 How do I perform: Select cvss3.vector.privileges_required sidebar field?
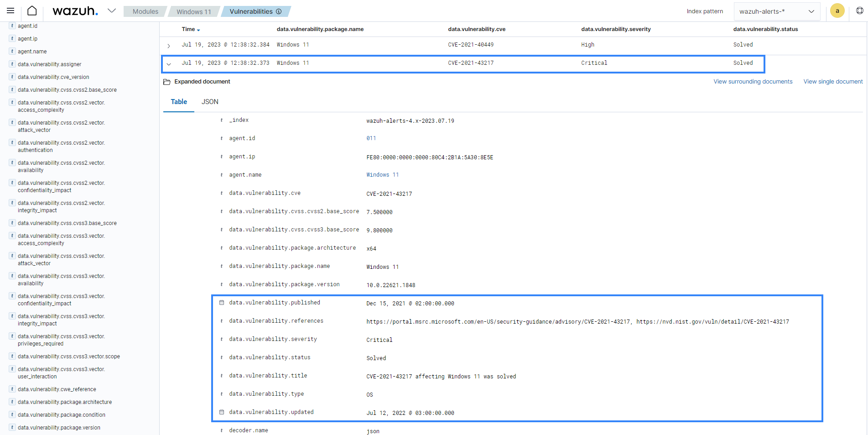(x=61, y=340)
